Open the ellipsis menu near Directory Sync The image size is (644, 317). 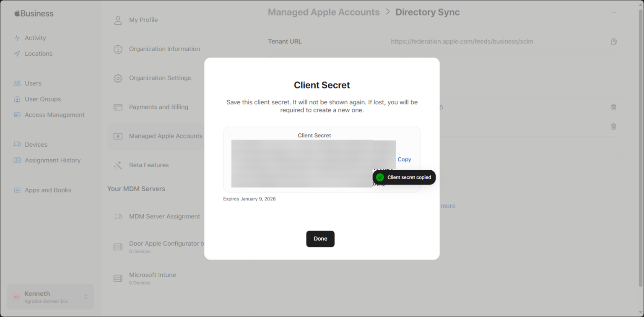point(614,13)
